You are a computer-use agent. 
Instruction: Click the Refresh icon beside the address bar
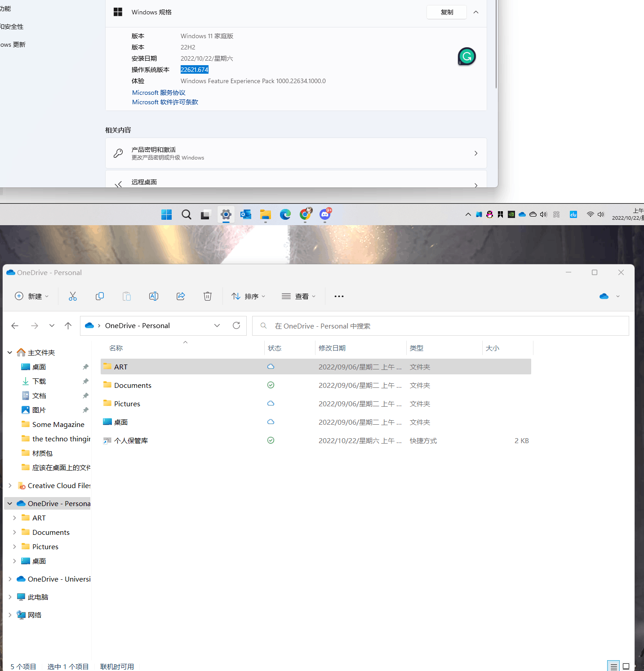[236, 325]
